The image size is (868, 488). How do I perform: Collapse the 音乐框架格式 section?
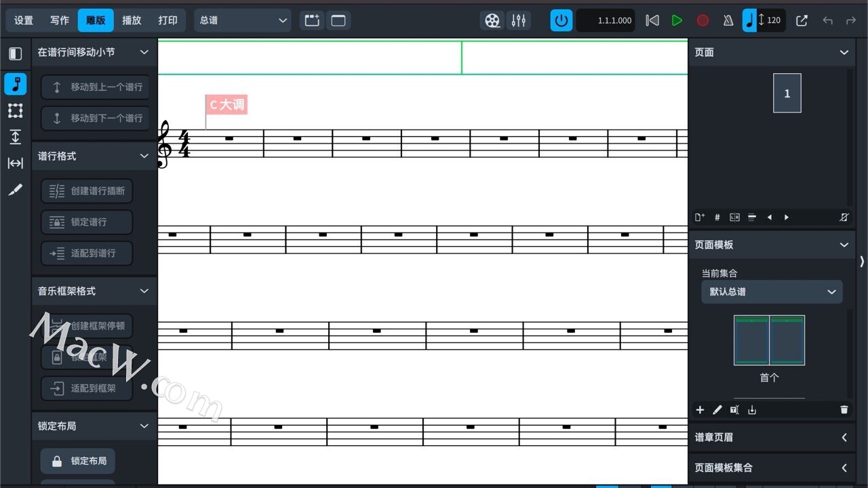144,291
